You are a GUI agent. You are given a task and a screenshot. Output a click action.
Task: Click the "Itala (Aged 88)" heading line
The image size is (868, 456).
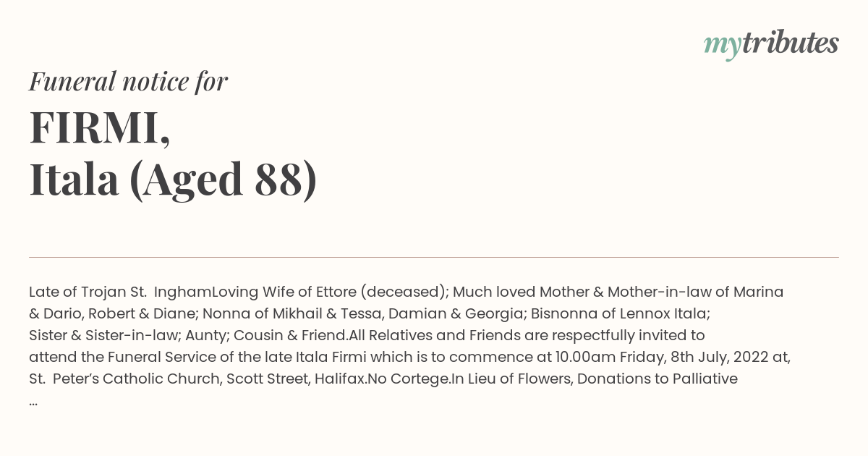pos(173,180)
